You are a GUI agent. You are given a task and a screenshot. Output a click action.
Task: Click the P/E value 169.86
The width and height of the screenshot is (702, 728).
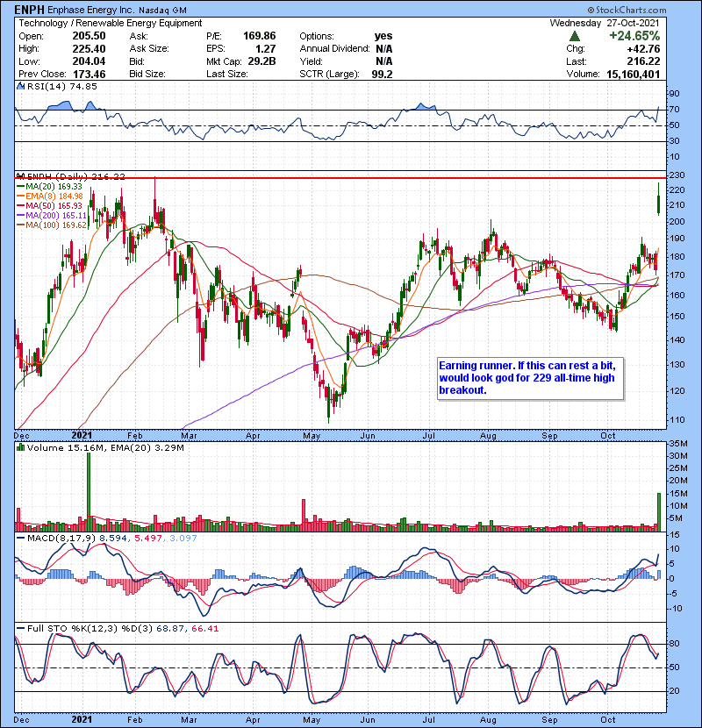tap(259, 36)
